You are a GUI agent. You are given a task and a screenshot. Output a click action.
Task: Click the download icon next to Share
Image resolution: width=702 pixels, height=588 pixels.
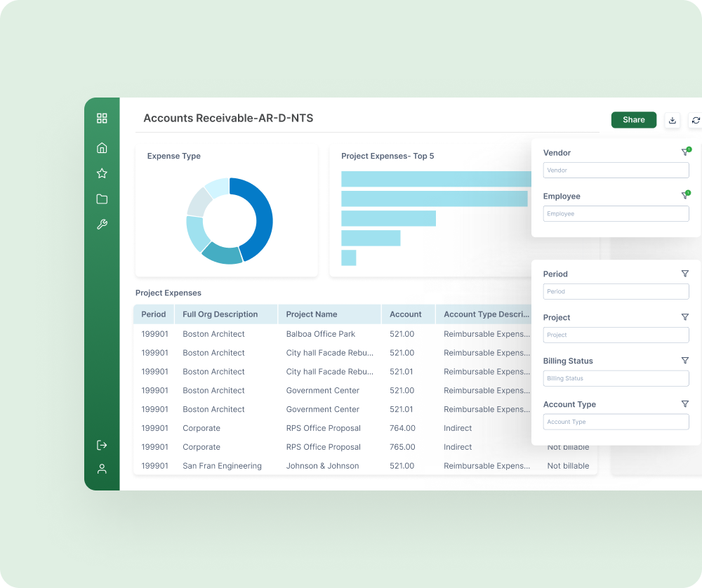coord(672,120)
